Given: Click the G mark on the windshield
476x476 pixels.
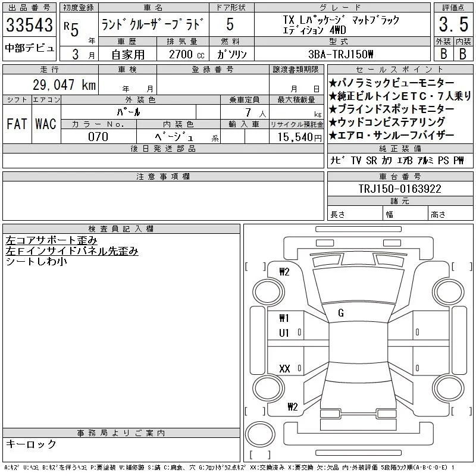Looking at the screenshot, I should click(341, 313).
